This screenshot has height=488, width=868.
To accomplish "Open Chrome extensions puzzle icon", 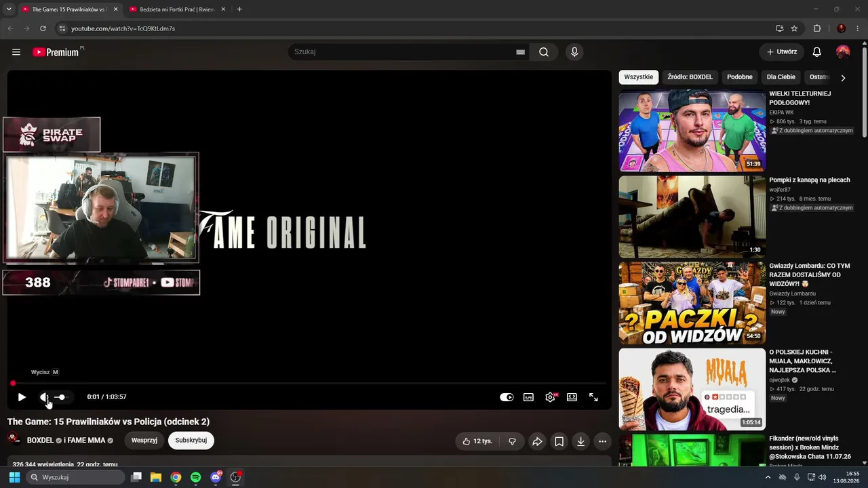I will tap(817, 28).
